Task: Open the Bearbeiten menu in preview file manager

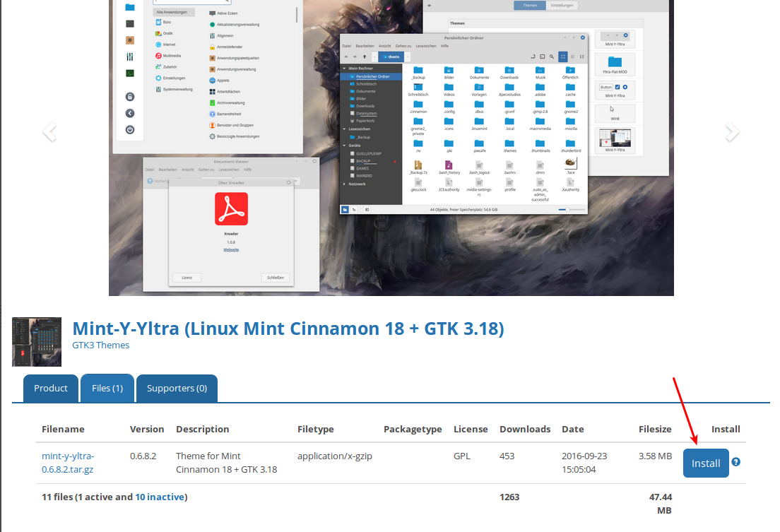Action: [x=365, y=46]
